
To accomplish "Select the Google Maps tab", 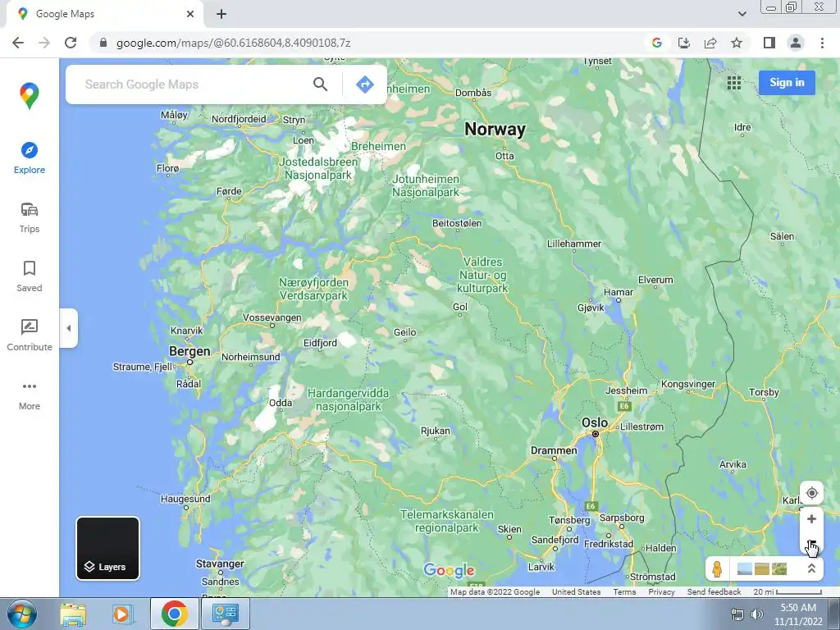I will pos(104,15).
